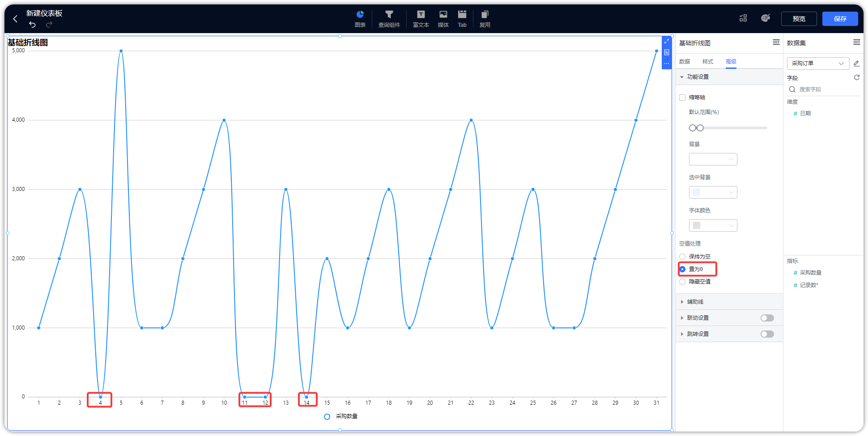Maximize the chart with expand icon

667,41
